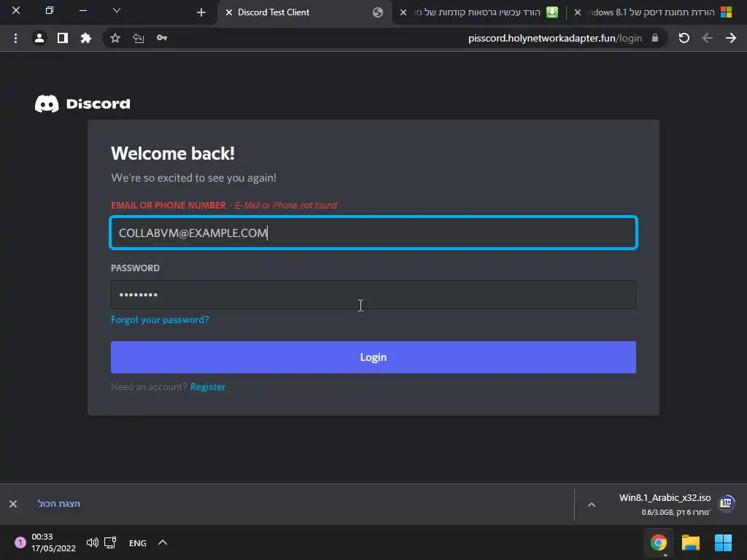Expand hidden system tray icons
747x560 pixels.
[163, 542]
